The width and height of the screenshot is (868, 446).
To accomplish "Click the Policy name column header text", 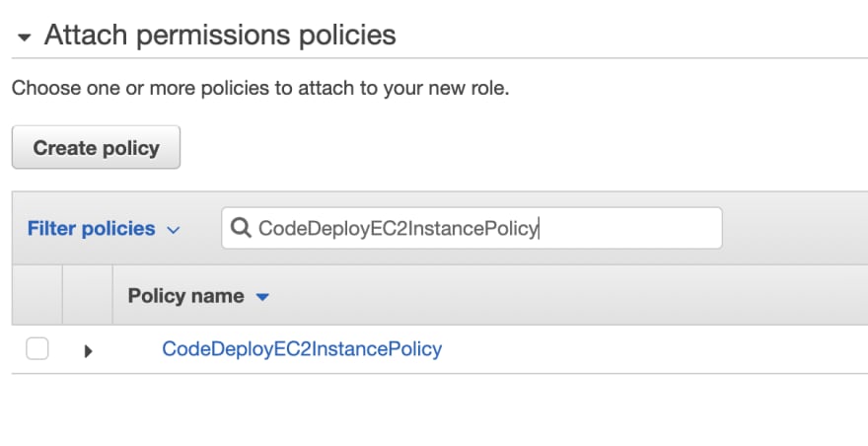I will point(186,296).
